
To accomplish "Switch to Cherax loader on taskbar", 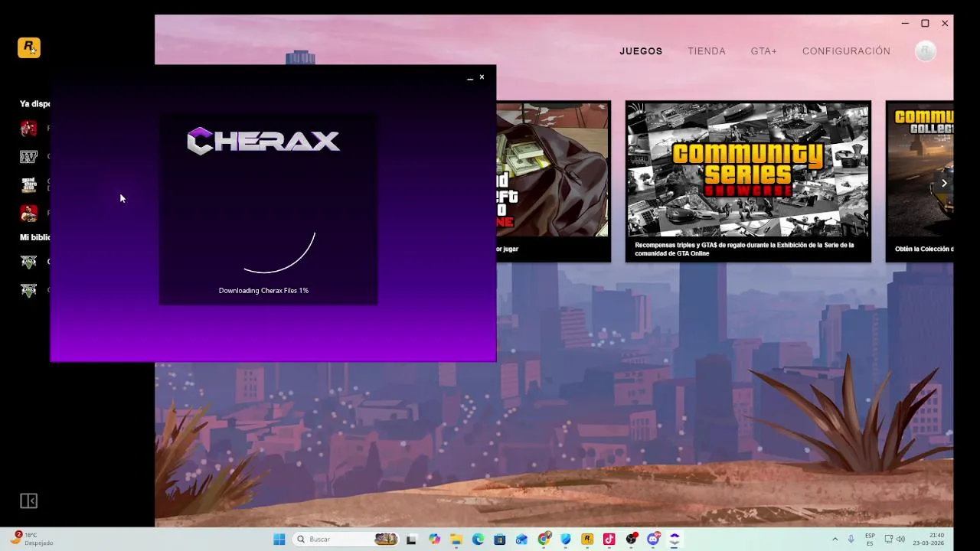I will pyautogui.click(x=675, y=540).
